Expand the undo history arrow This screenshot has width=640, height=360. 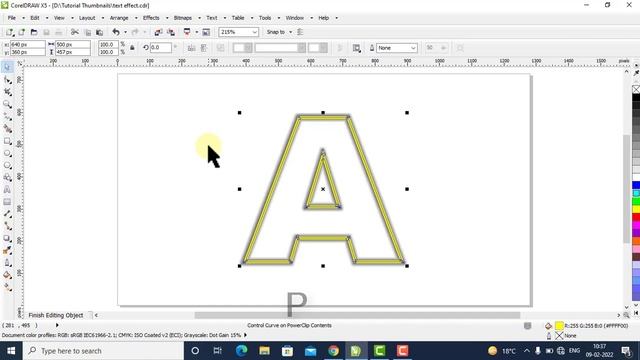point(125,32)
